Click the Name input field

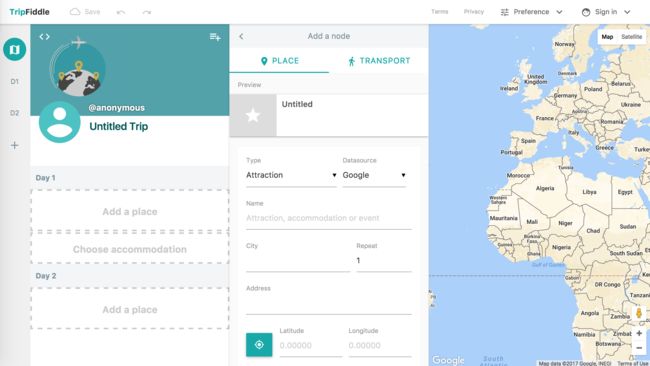pos(329,218)
